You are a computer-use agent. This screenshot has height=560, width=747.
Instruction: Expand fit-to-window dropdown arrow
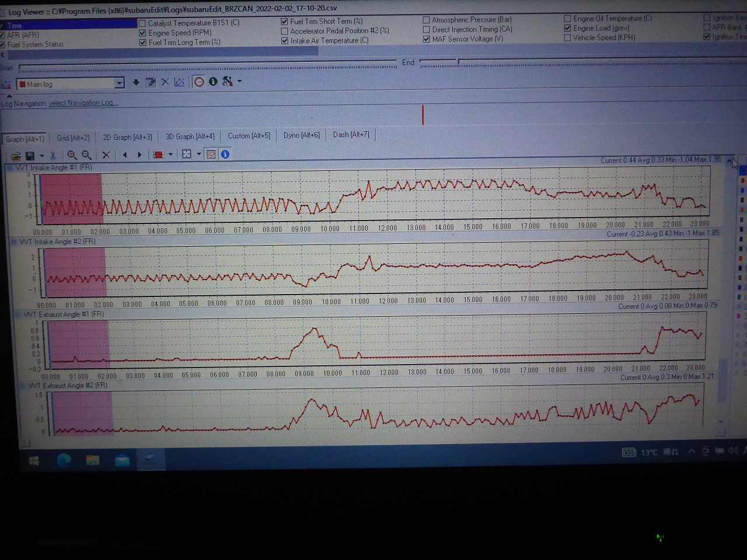(x=199, y=154)
